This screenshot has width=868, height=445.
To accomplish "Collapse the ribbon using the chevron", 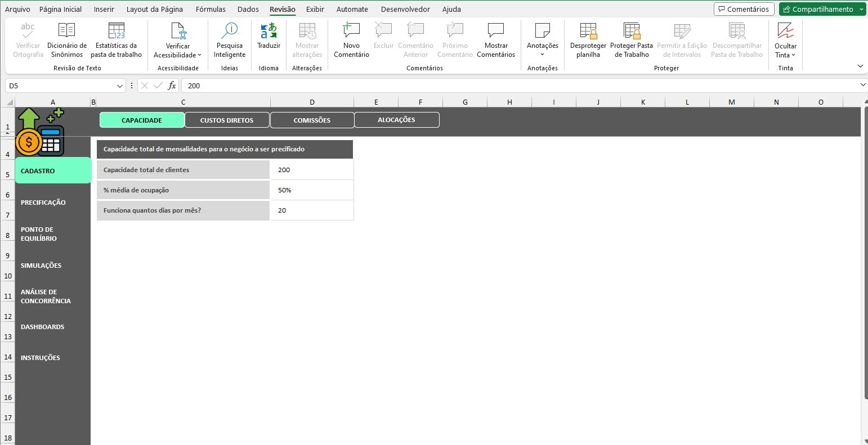I will pyautogui.click(x=860, y=66).
